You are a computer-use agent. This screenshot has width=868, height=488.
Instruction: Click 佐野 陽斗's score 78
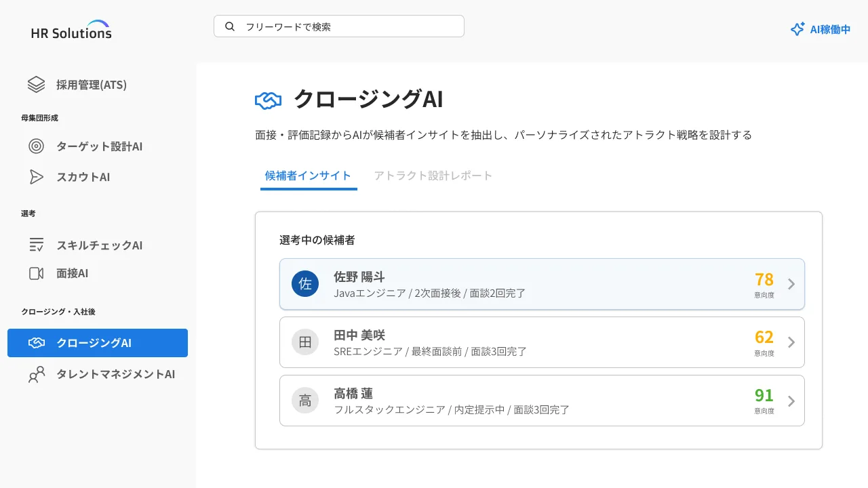(764, 279)
